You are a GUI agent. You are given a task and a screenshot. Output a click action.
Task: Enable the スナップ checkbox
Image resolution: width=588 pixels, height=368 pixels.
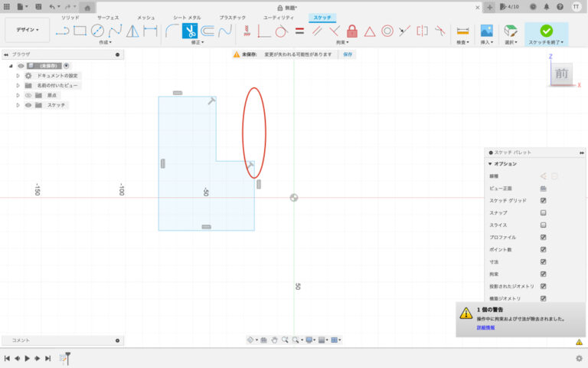543,212
